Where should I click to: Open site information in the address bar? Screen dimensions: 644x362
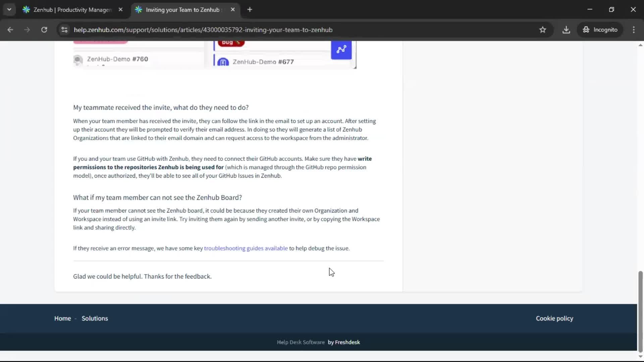coord(64,29)
